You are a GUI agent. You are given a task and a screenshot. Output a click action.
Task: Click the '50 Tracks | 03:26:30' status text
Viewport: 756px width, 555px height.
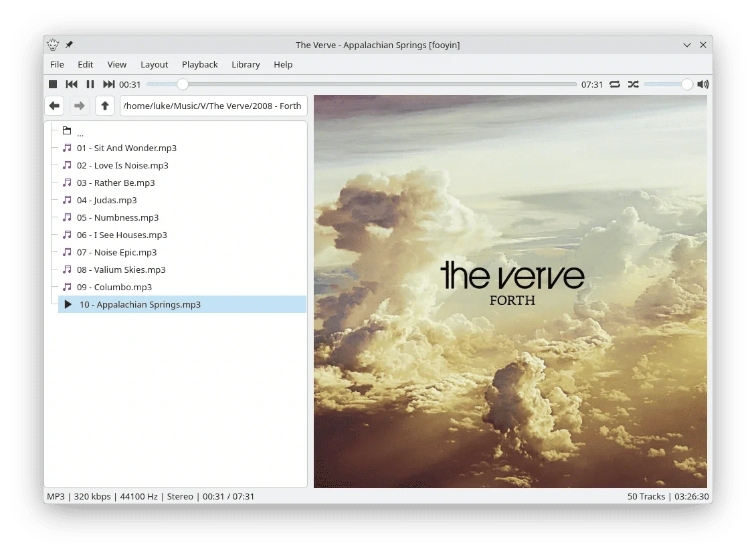(x=668, y=496)
